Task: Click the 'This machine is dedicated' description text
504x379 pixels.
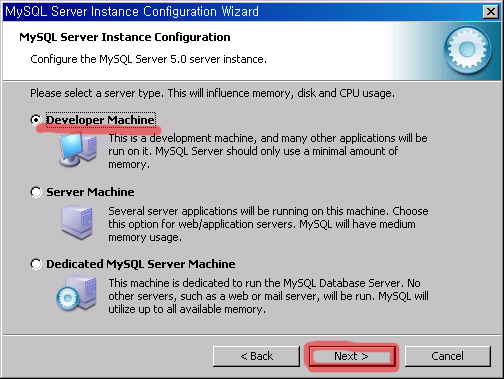Action: (268, 296)
